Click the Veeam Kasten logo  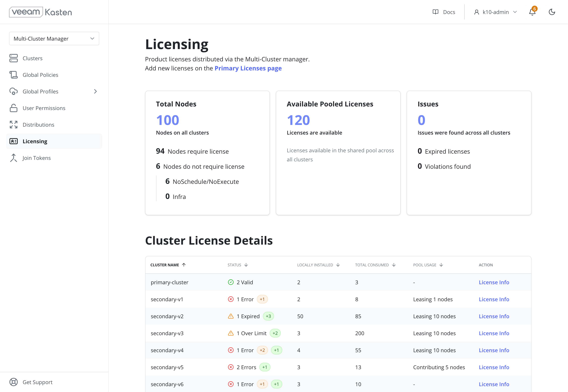click(x=41, y=12)
